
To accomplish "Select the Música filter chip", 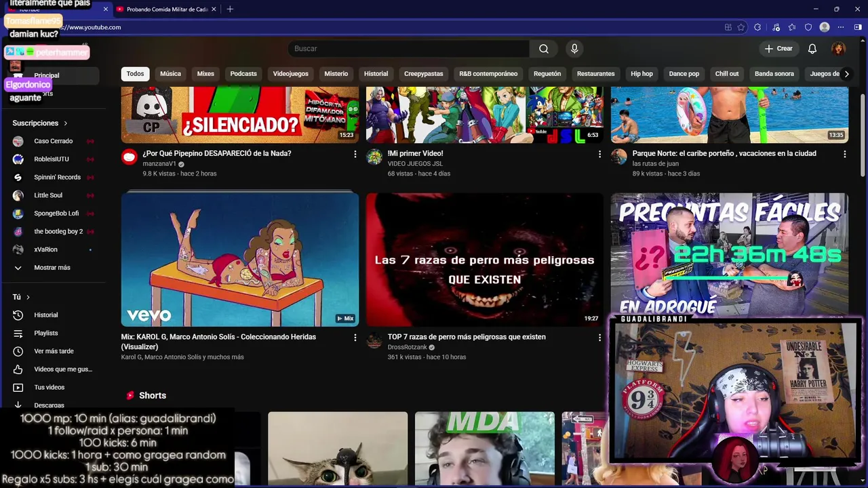I will 170,74.
